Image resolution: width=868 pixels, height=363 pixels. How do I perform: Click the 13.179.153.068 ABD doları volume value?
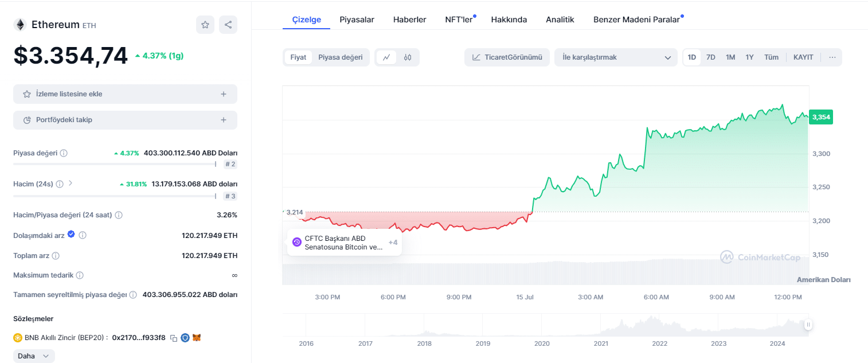(x=194, y=184)
